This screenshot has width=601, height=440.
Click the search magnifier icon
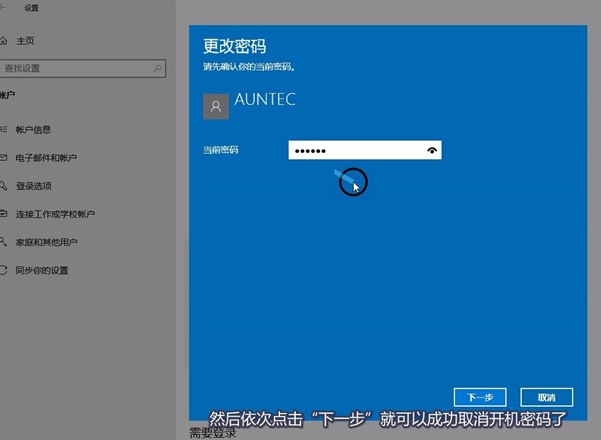click(x=158, y=68)
